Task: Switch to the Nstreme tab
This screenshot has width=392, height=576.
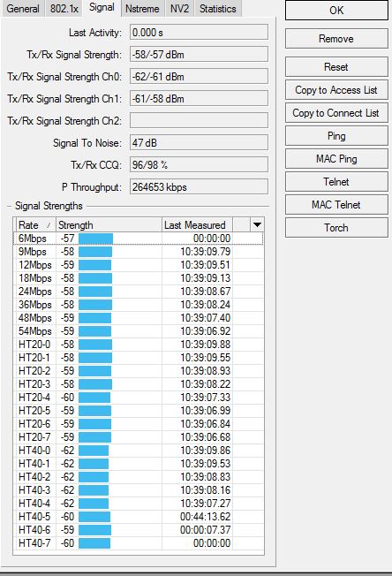Action: point(142,9)
